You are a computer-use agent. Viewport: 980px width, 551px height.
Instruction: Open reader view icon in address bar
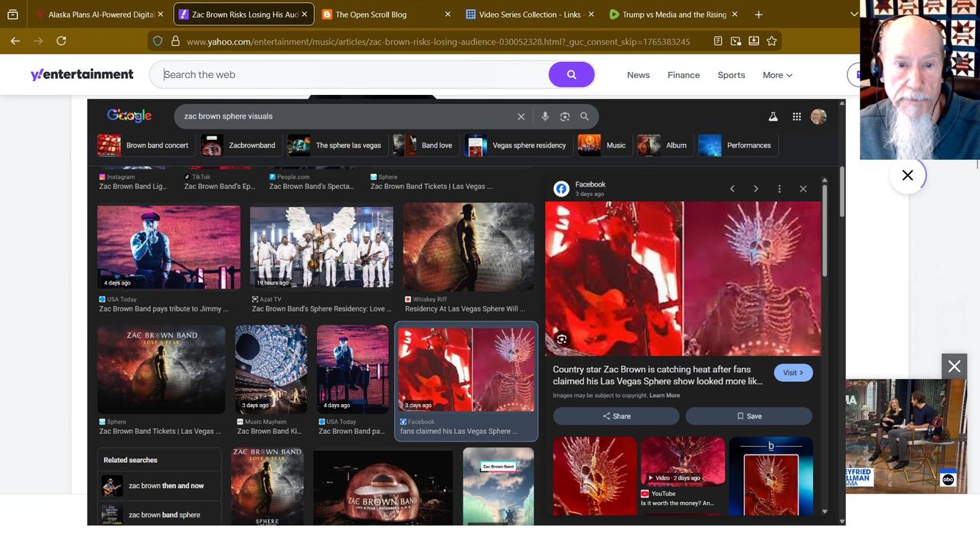click(x=718, y=41)
